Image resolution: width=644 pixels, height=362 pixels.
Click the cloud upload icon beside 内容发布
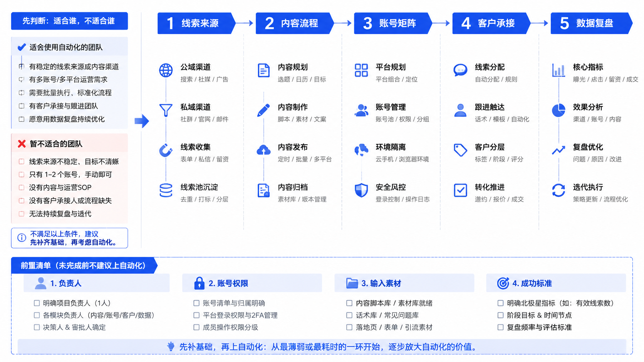(263, 150)
